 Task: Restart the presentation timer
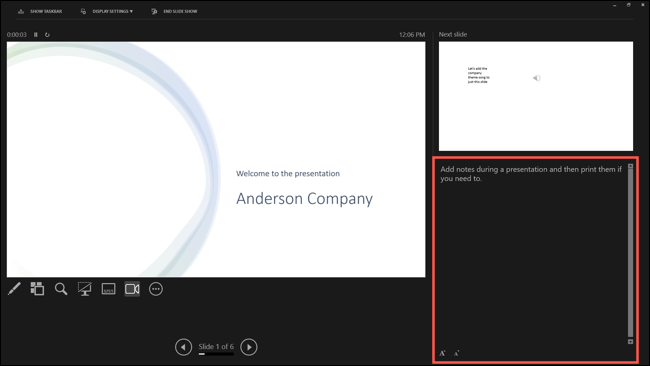(x=47, y=35)
